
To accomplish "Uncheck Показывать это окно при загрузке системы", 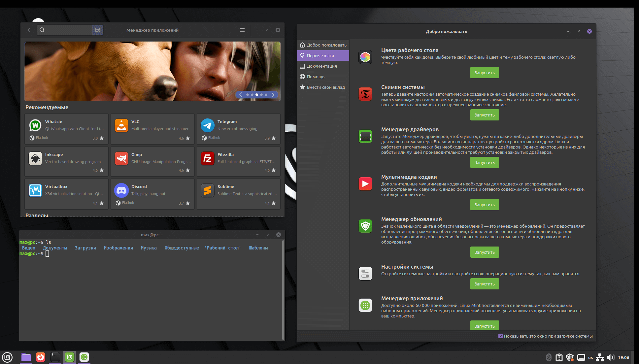I will pos(501,336).
